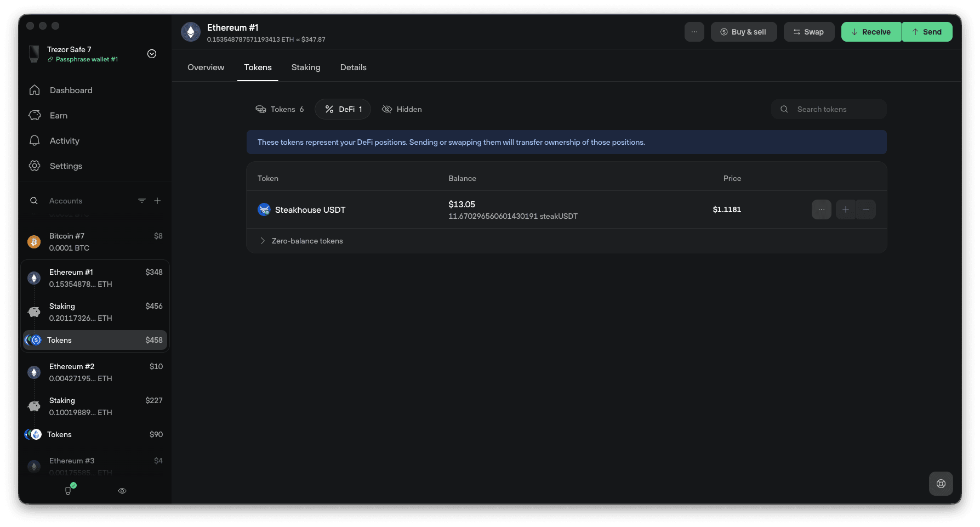Image resolution: width=980 pixels, height=527 pixels.
Task: Click the $1.1181 price value
Action: click(x=727, y=209)
